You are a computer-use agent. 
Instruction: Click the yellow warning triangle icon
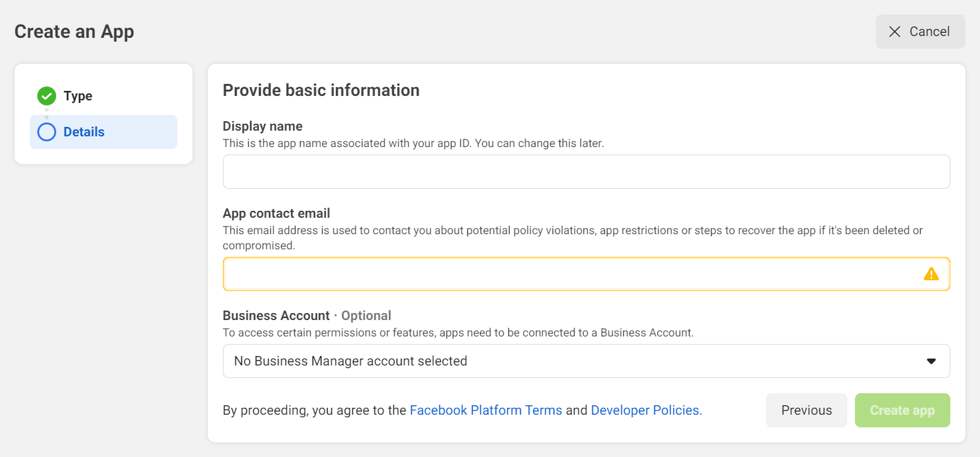point(931,274)
